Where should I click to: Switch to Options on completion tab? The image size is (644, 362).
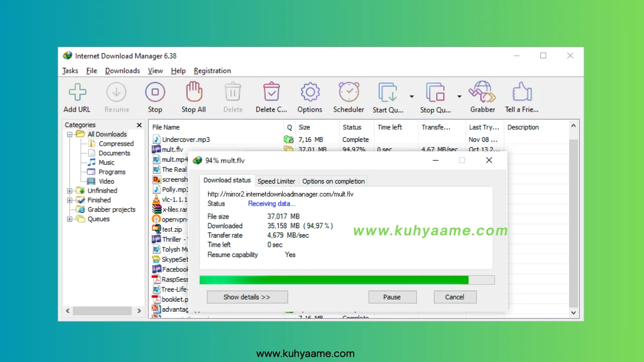[x=334, y=182]
